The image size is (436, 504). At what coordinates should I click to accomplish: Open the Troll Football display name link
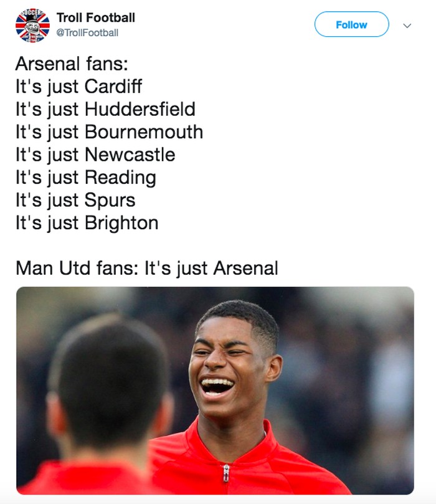click(x=95, y=17)
